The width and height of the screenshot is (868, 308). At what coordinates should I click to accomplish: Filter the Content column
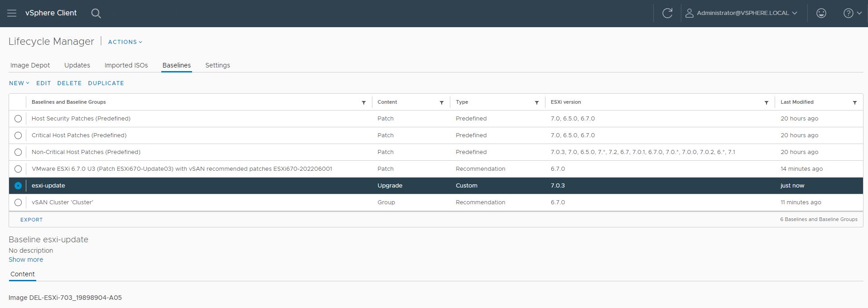click(442, 103)
